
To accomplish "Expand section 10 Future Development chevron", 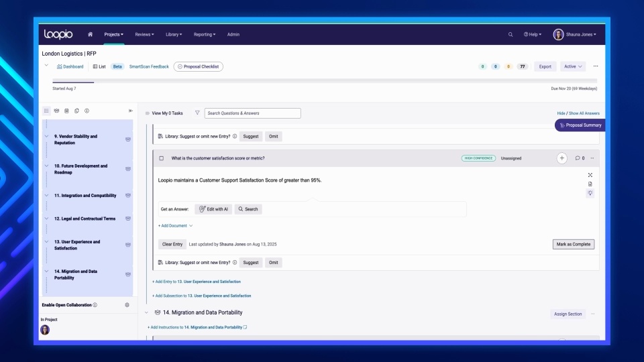I will pos(46,166).
